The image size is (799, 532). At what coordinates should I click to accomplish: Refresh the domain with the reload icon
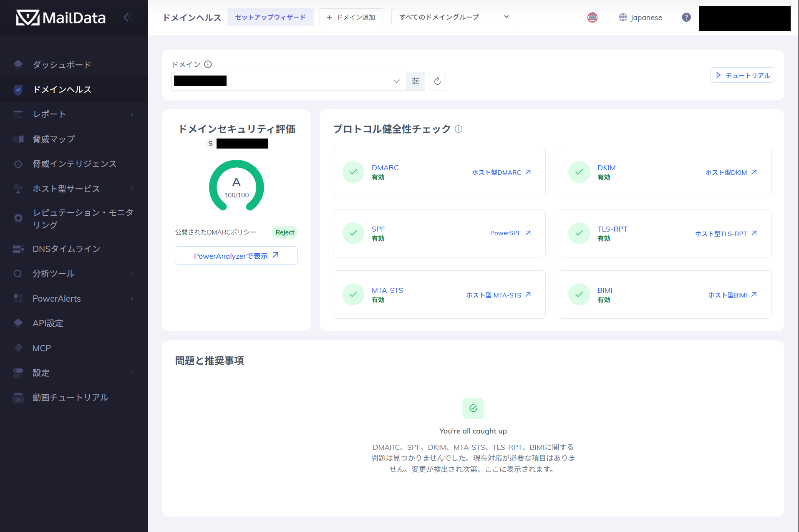click(x=437, y=81)
